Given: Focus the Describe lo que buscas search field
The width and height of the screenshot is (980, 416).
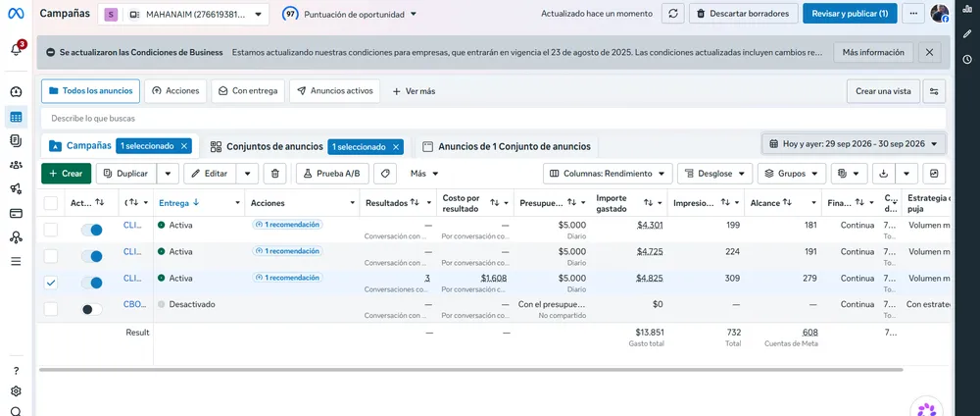Looking at the screenshot, I should click(494, 118).
